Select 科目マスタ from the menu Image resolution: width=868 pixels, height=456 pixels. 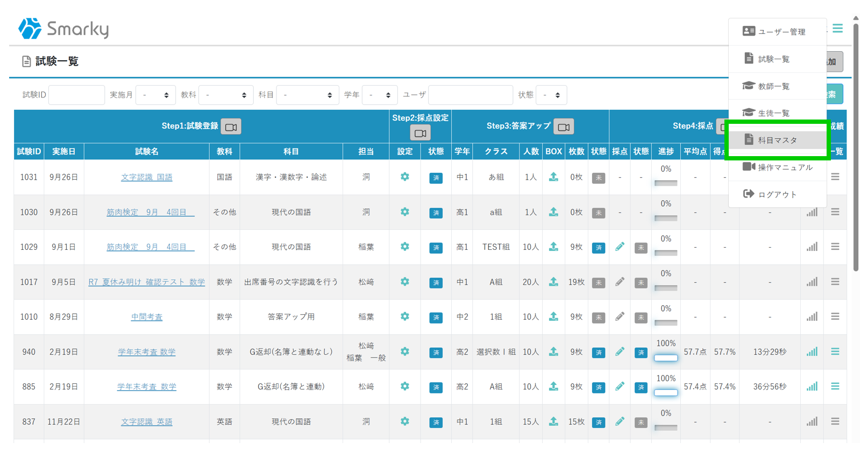point(777,140)
